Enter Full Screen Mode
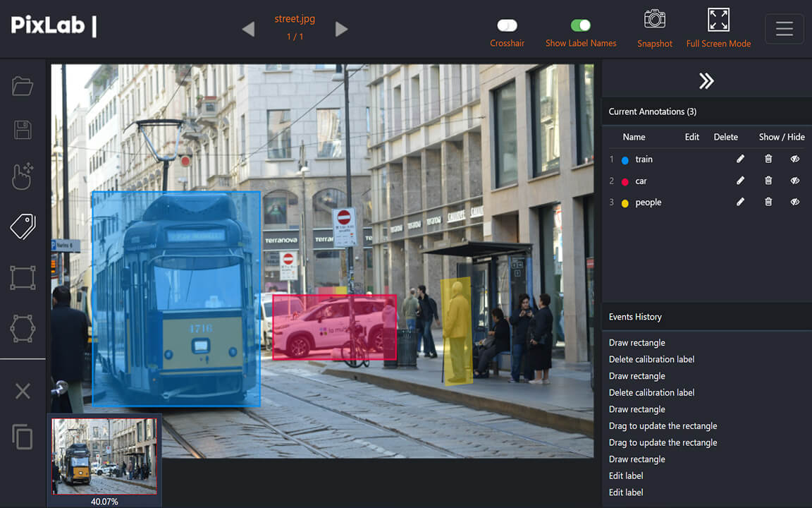812x508 pixels. pyautogui.click(x=718, y=20)
